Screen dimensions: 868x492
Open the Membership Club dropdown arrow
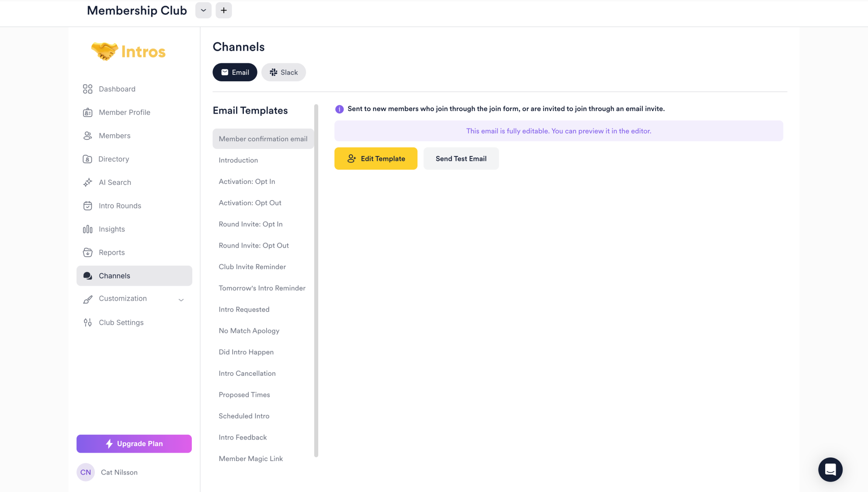[x=203, y=10]
